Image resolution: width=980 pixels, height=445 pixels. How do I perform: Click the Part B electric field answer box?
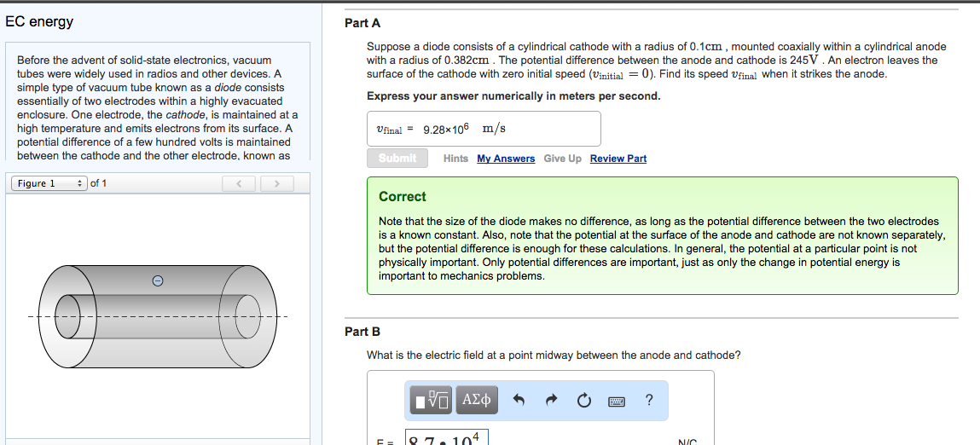click(444, 437)
